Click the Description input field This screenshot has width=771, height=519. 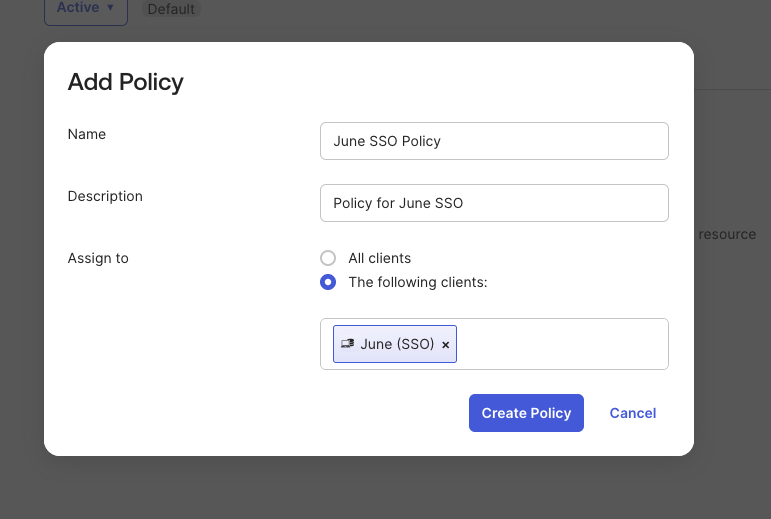[494, 203]
